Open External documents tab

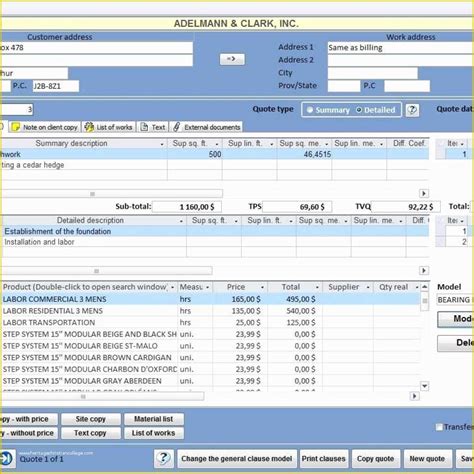(207, 127)
